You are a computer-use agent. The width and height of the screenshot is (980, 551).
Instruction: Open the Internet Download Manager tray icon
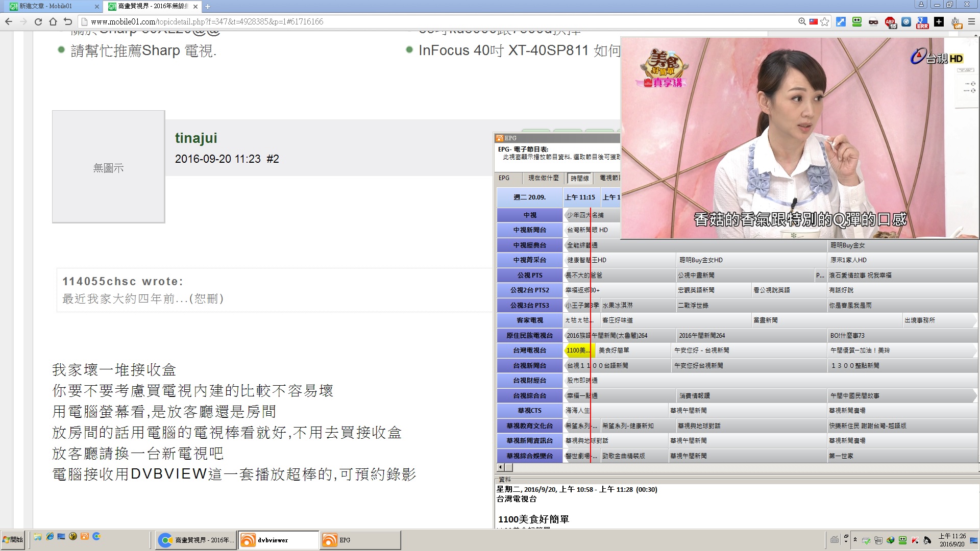[x=891, y=540]
